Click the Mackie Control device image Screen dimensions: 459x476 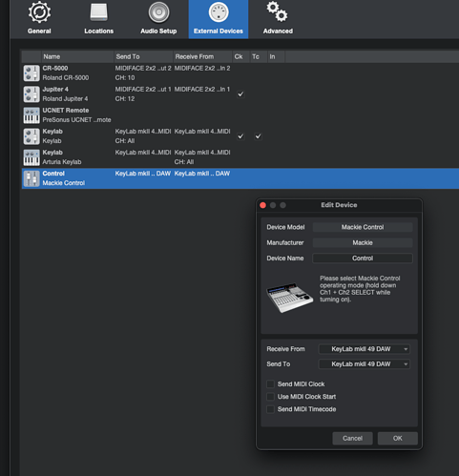click(289, 297)
